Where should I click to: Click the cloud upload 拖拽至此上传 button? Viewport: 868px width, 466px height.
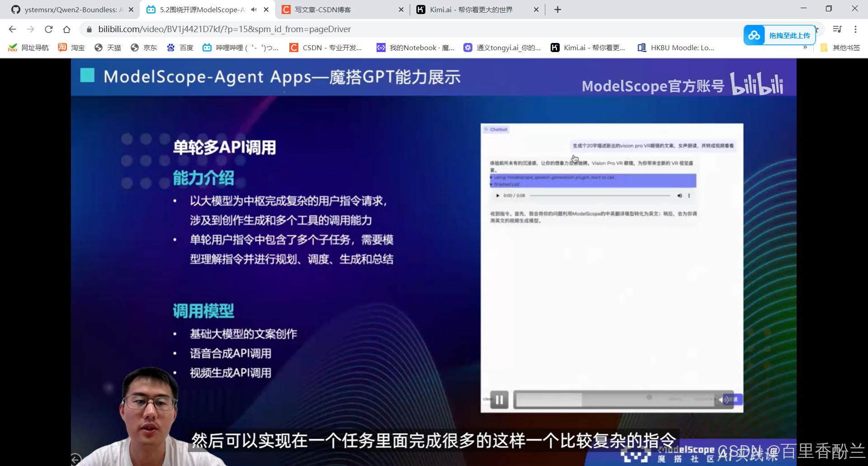point(779,35)
